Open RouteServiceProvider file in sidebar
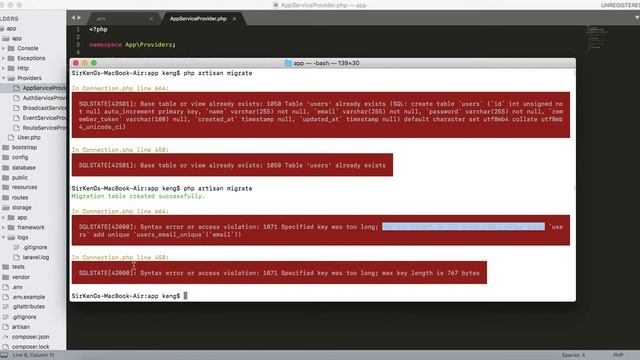The width and height of the screenshot is (640, 360). coord(44,128)
